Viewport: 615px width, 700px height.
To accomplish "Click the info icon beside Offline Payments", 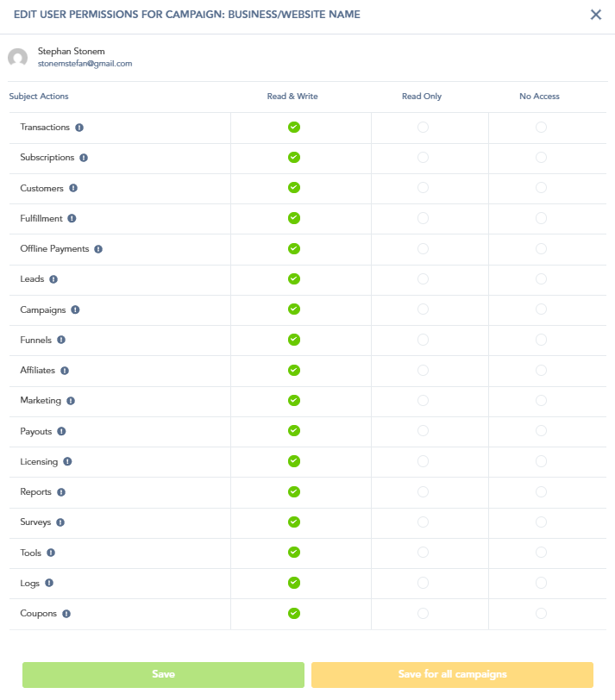I will pos(98,249).
